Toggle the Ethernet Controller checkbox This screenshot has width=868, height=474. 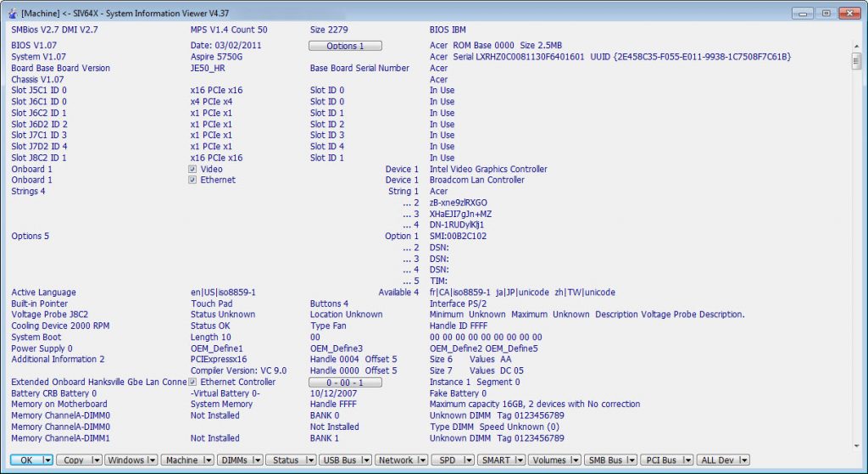(192, 382)
